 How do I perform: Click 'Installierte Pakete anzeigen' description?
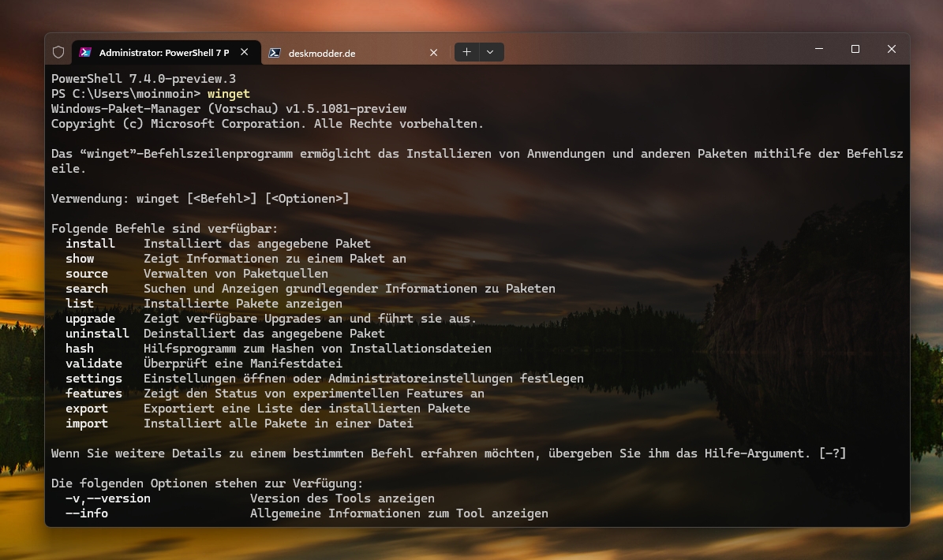(243, 304)
